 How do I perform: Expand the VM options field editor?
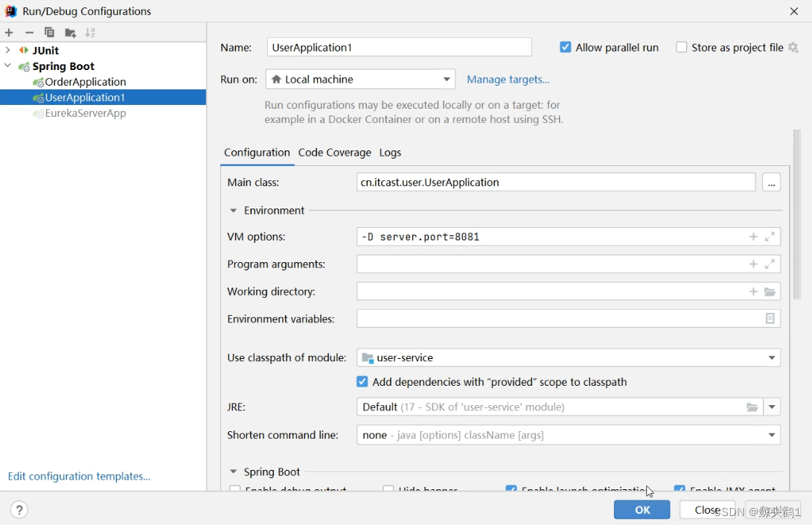tap(771, 236)
